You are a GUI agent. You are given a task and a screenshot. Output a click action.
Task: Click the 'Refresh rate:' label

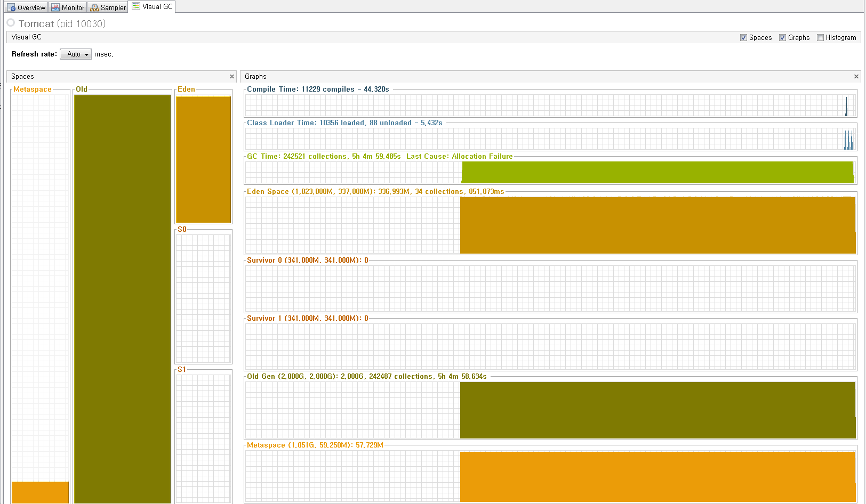pos(34,54)
